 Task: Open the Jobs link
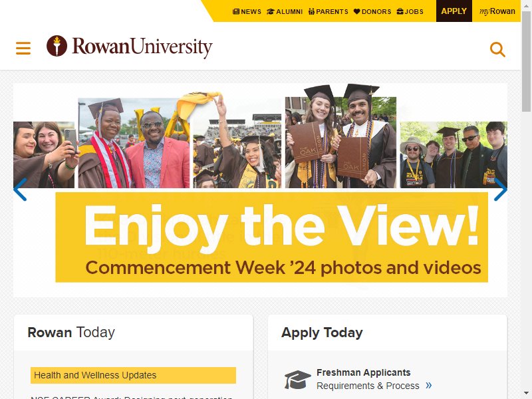click(410, 11)
